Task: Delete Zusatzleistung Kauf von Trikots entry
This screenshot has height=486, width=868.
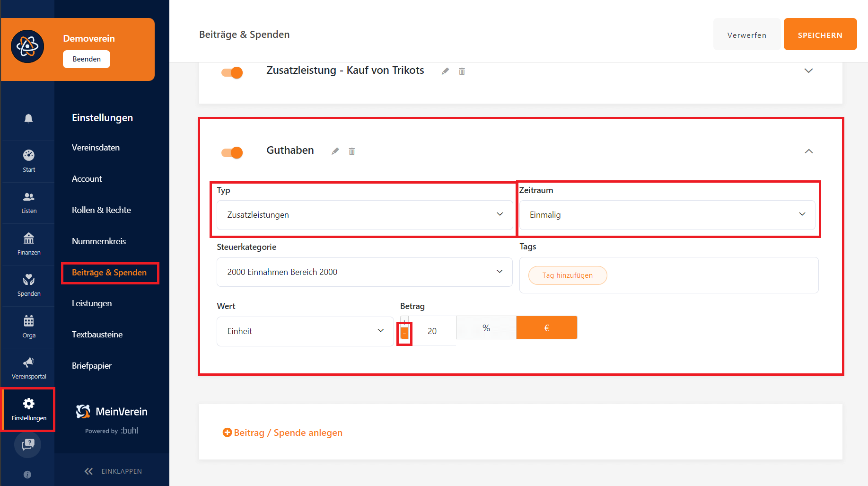Action: [462, 71]
